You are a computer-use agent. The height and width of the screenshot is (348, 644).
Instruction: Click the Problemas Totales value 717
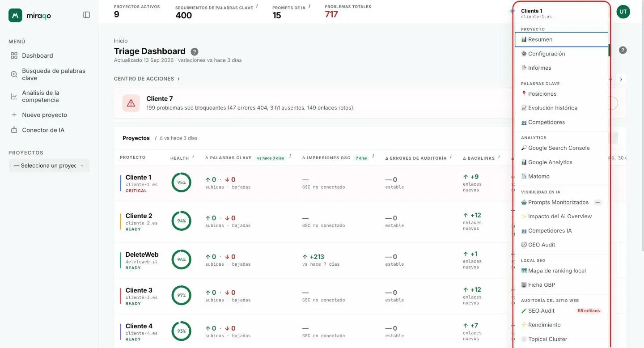[x=331, y=14]
